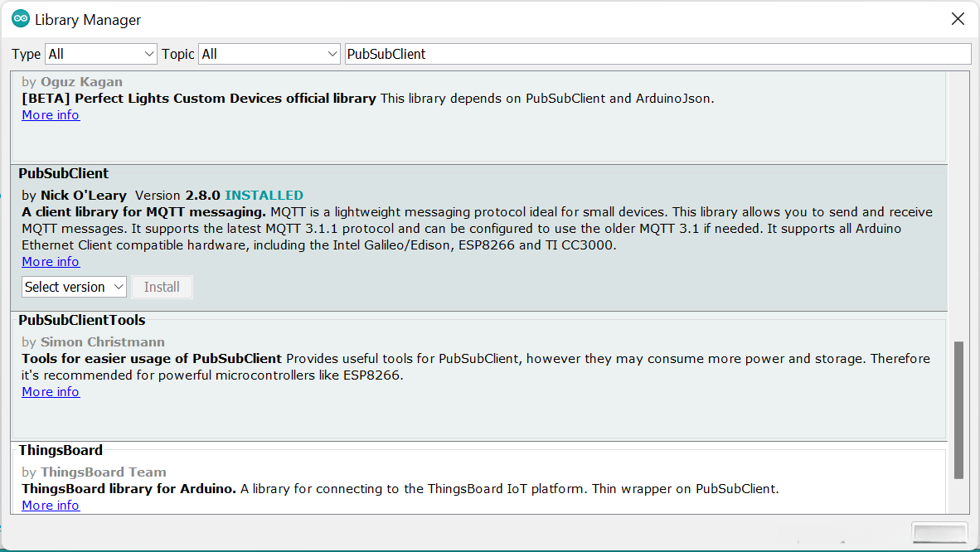Click author name Oguz Kagan
Screen dimensions: 980x552
click(81, 82)
